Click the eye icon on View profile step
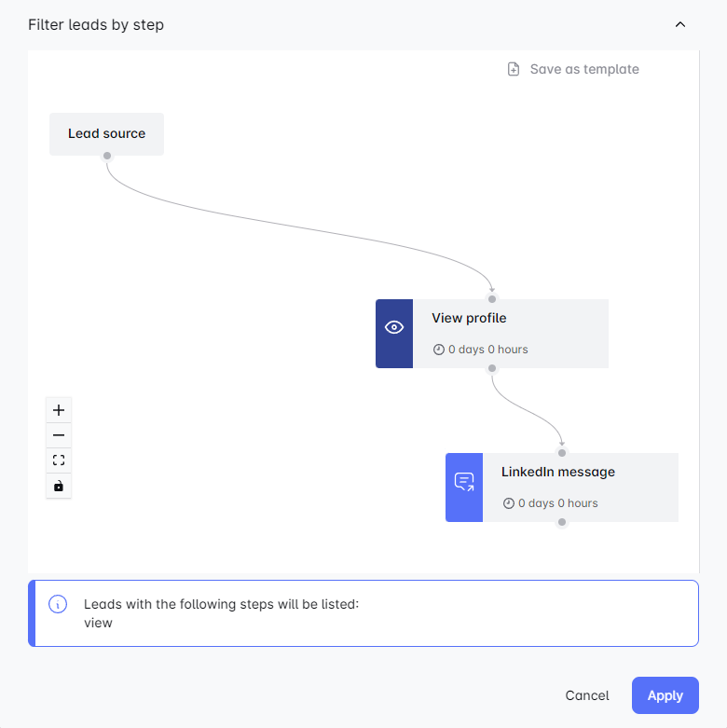727x728 pixels. click(x=394, y=327)
